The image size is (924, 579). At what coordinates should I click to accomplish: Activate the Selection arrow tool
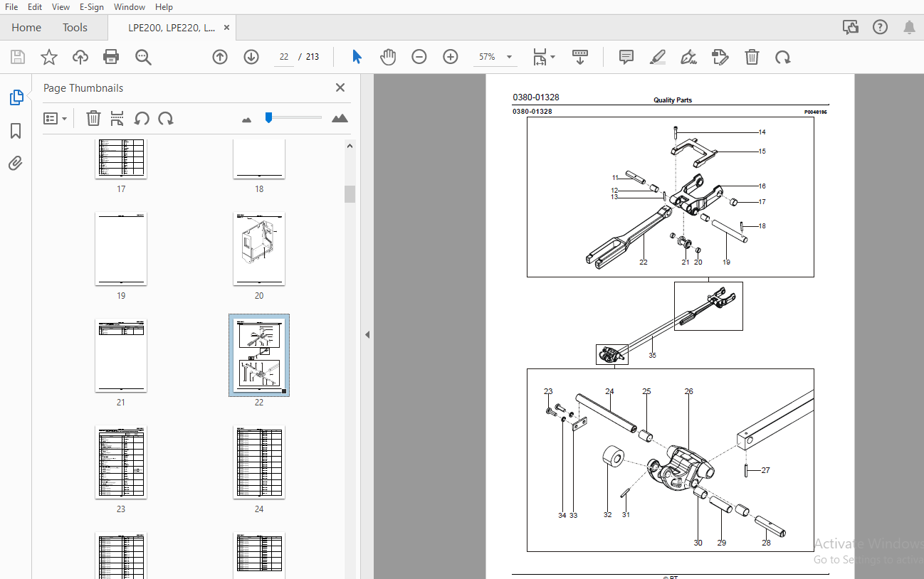click(x=357, y=57)
